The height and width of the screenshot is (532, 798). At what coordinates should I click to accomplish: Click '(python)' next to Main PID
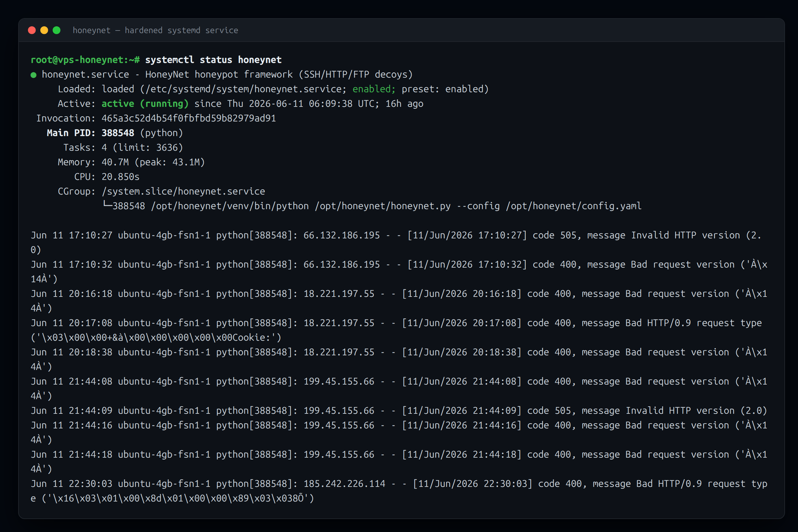[162, 133]
